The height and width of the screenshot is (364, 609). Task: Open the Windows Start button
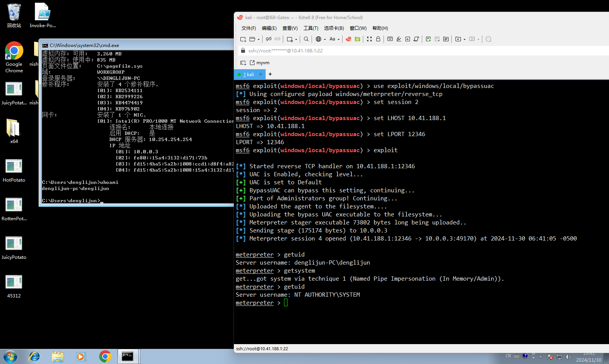click(10, 356)
